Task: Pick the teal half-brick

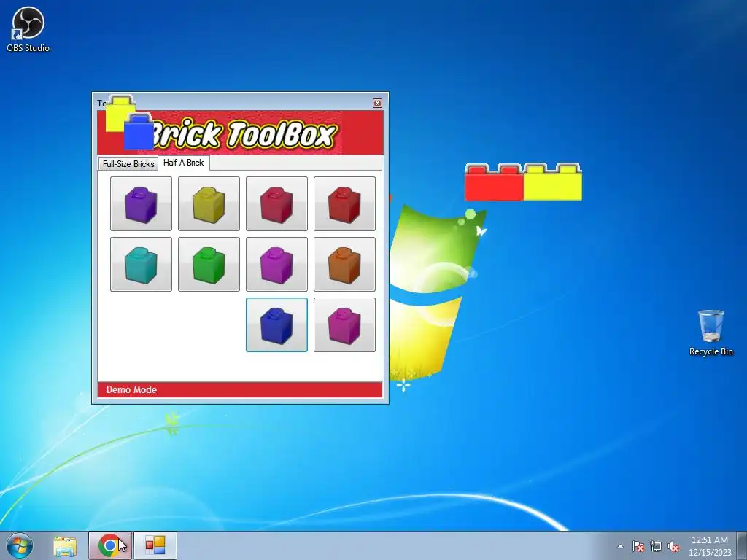Action: pyautogui.click(x=141, y=264)
